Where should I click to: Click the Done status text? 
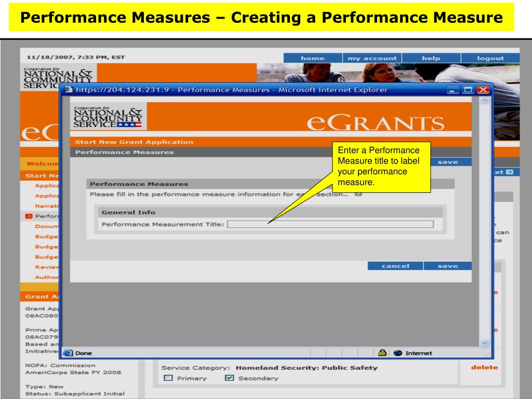click(84, 353)
